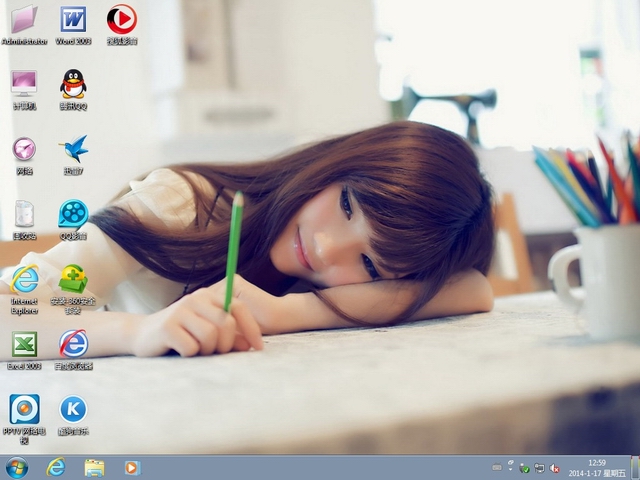Select the Excel 2003 desktop shortcut
The image size is (640, 480).
pos(24,344)
